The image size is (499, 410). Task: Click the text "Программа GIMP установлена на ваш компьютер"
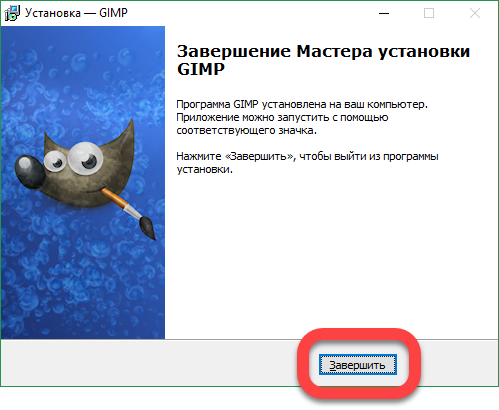tap(301, 104)
